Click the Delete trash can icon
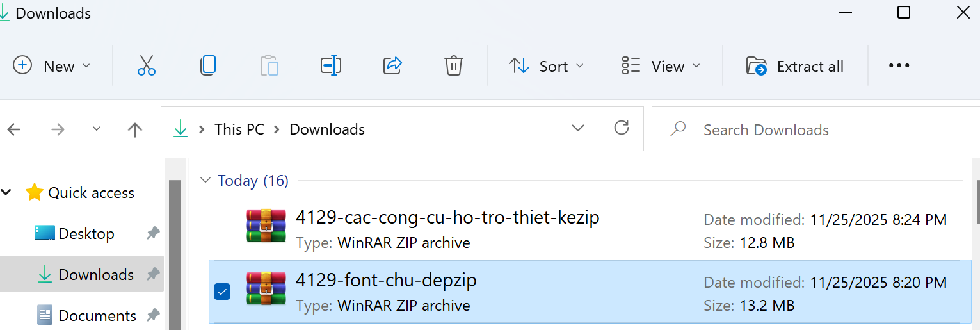980x330 pixels. coord(453,66)
